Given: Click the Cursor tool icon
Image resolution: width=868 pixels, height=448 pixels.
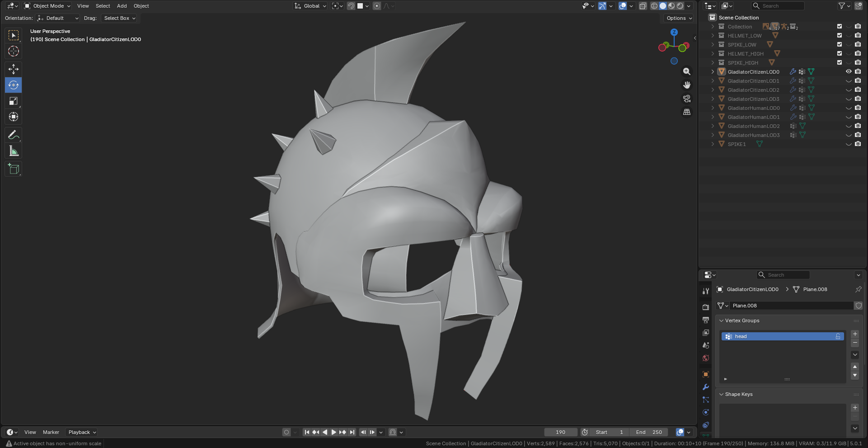Looking at the screenshot, I should 14,51.
